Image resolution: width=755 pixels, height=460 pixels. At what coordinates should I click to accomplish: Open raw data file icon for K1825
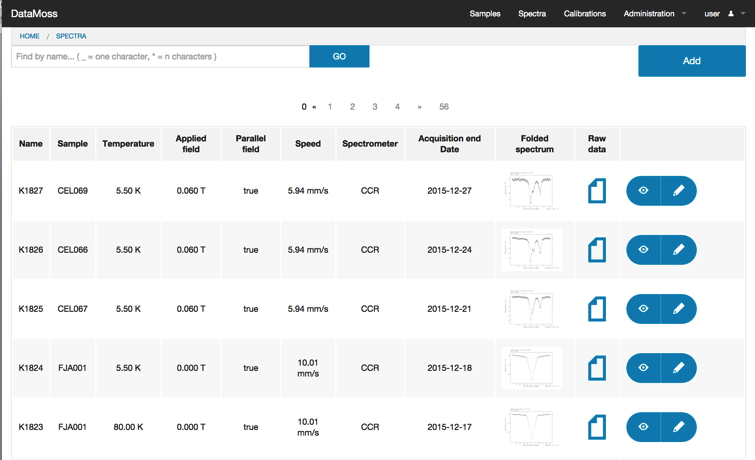[597, 309]
